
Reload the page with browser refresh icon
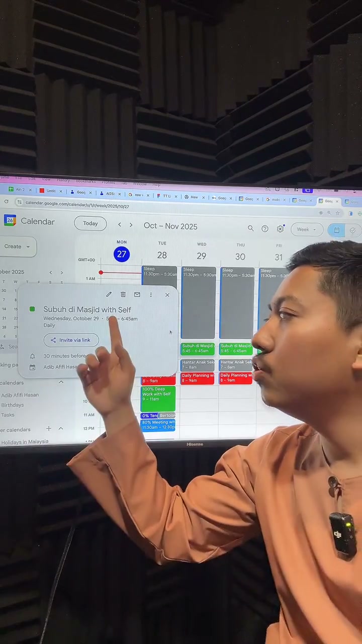(x=6, y=201)
